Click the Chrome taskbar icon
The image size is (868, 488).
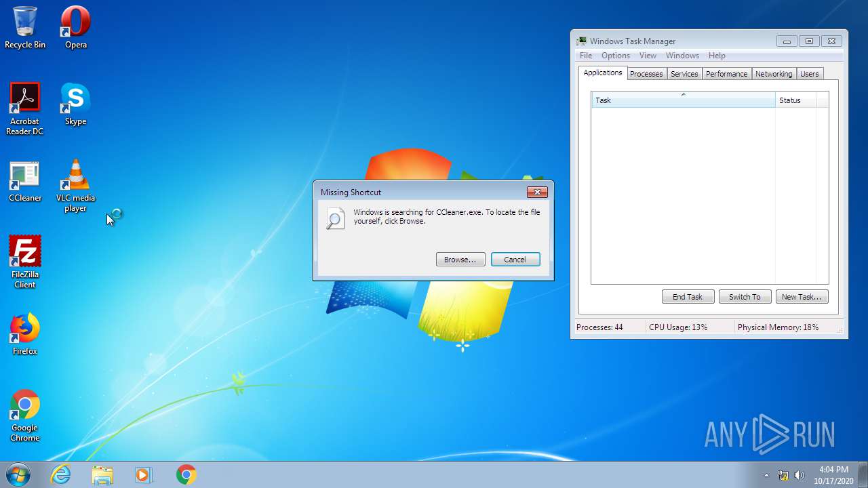pyautogui.click(x=186, y=474)
